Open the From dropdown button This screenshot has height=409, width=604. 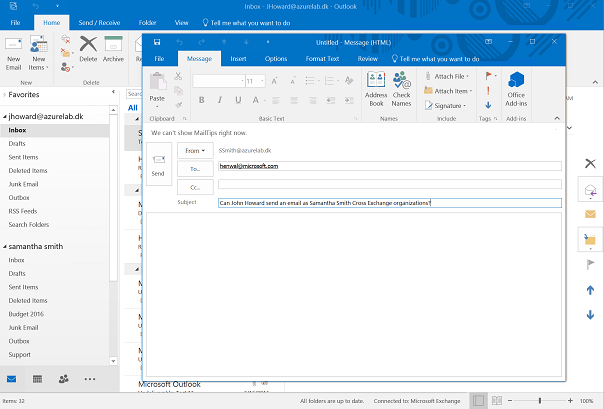195,151
